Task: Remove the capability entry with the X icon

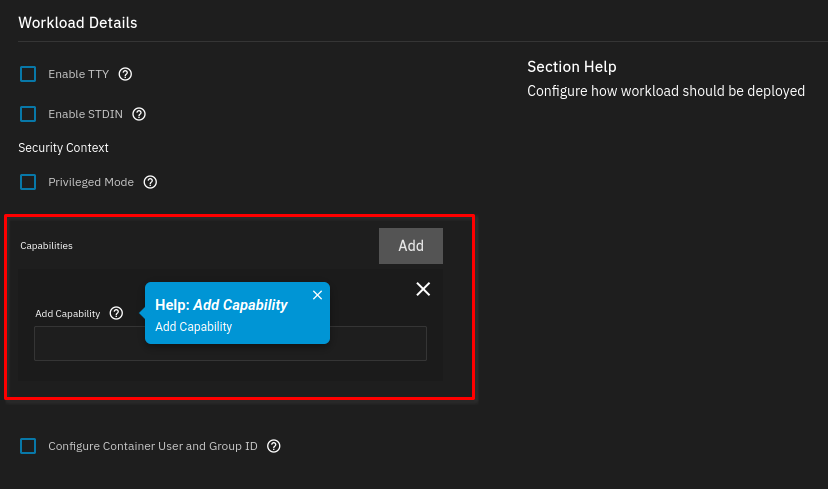Action: (x=423, y=289)
